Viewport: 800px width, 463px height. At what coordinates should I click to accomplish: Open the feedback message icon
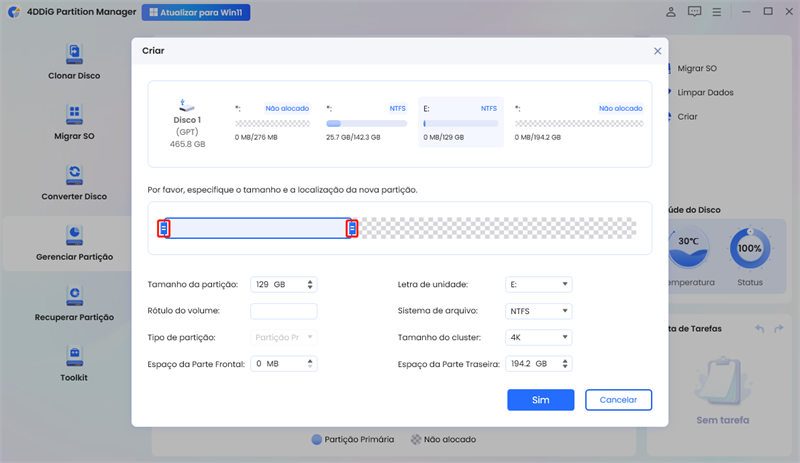click(x=695, y=13)
